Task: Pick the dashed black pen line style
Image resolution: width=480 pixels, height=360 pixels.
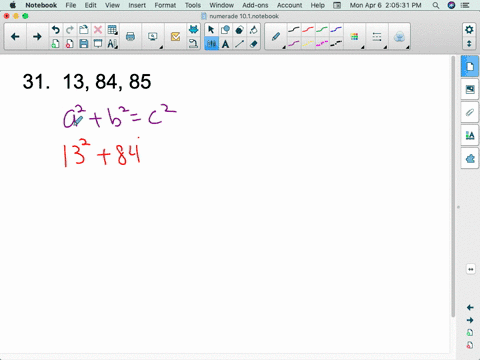Action: pyautogui.click(x=336, y=44)
